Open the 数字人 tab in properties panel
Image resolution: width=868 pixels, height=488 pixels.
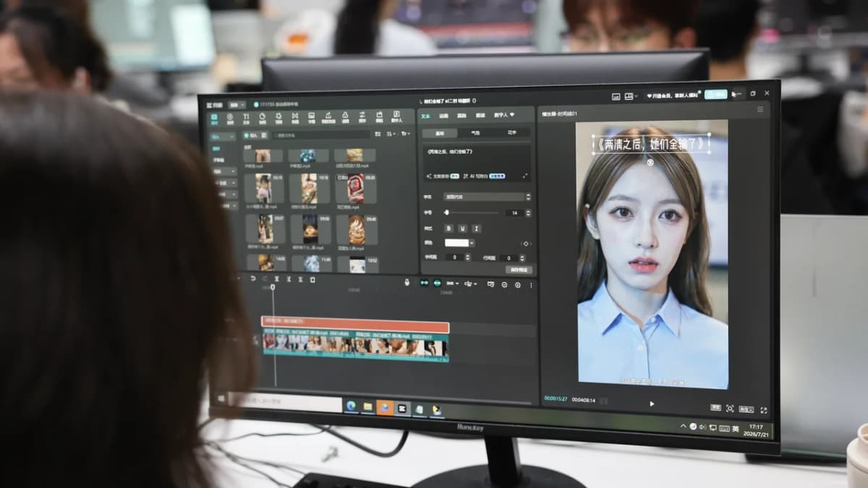[x=503, y=116]
